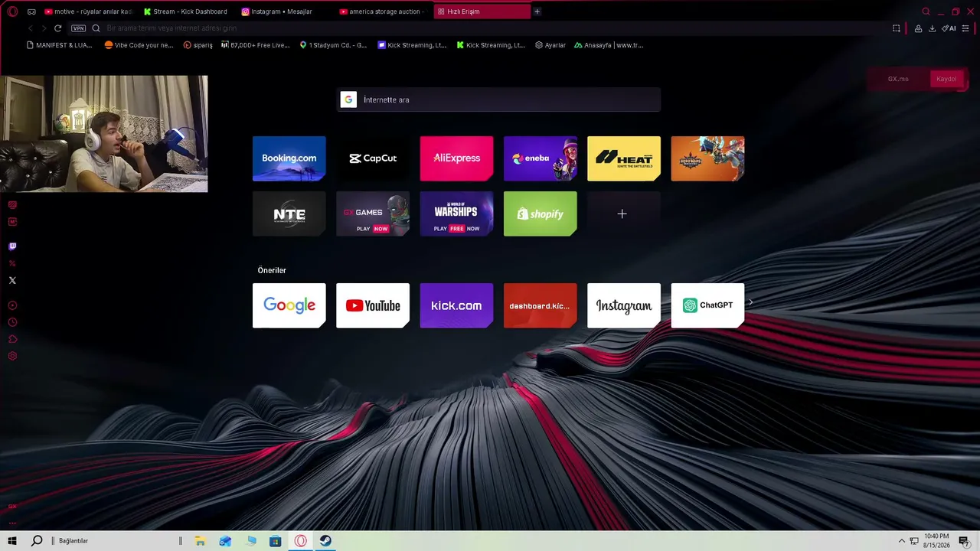
Task: Open the sidebar player icon
Action: coord(12,305)
